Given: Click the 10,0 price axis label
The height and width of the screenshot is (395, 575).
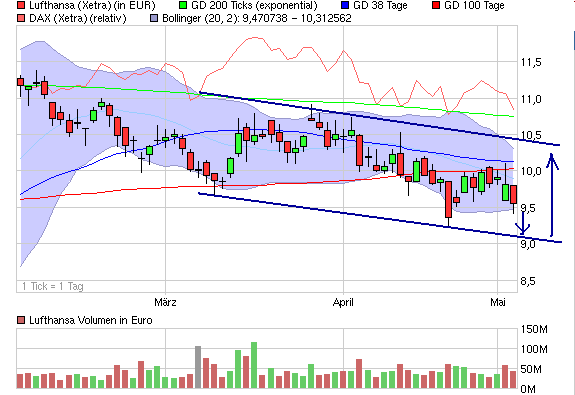Looking at the screenshot, I should pos(531,171).
